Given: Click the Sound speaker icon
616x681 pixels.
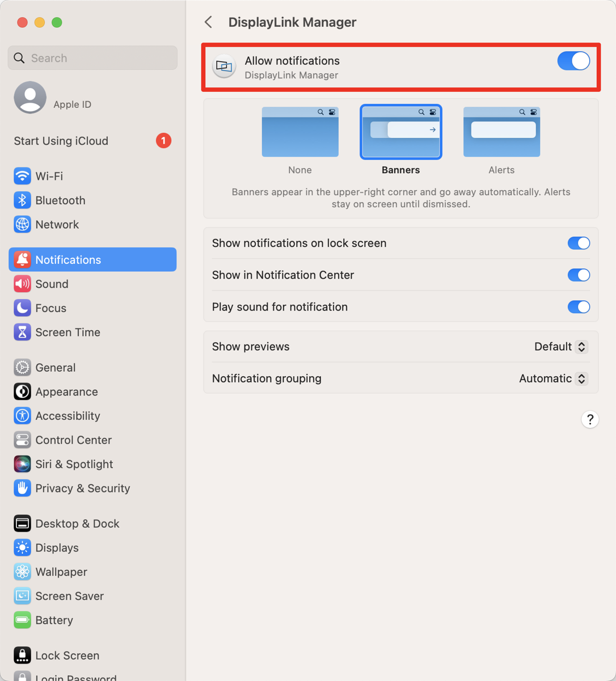Looking at the screenshot, I should pos(22,284).
